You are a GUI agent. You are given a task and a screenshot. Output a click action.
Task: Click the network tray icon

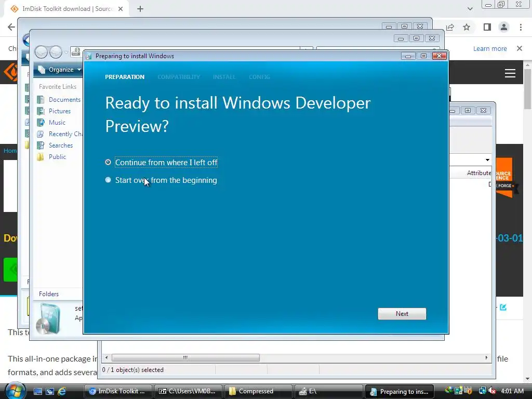tap(482, 391)
